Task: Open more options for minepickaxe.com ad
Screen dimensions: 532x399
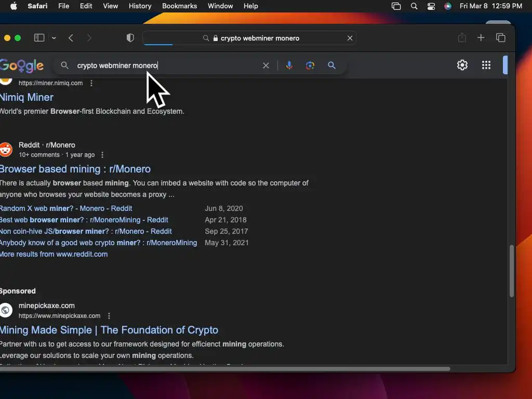Action: [x=109, y=316]
